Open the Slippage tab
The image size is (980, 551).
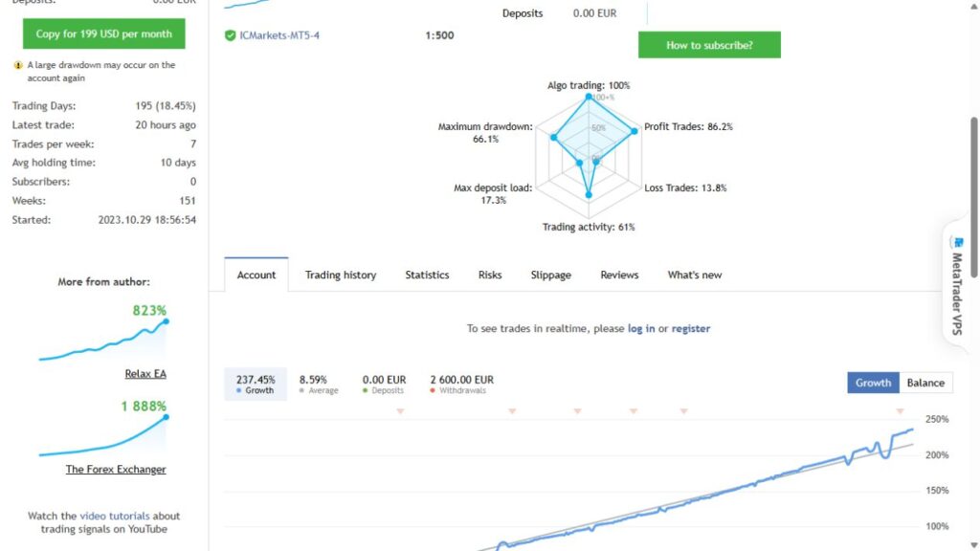coord(550,275)
